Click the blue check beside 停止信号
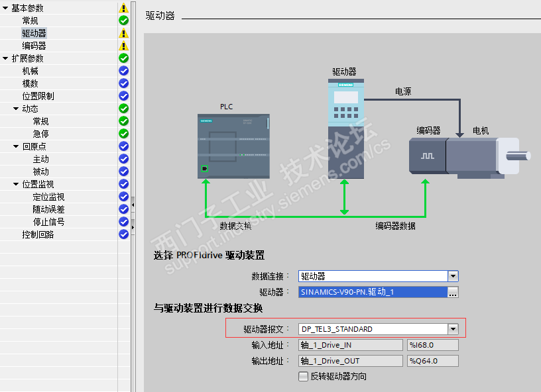 (123, 222)
